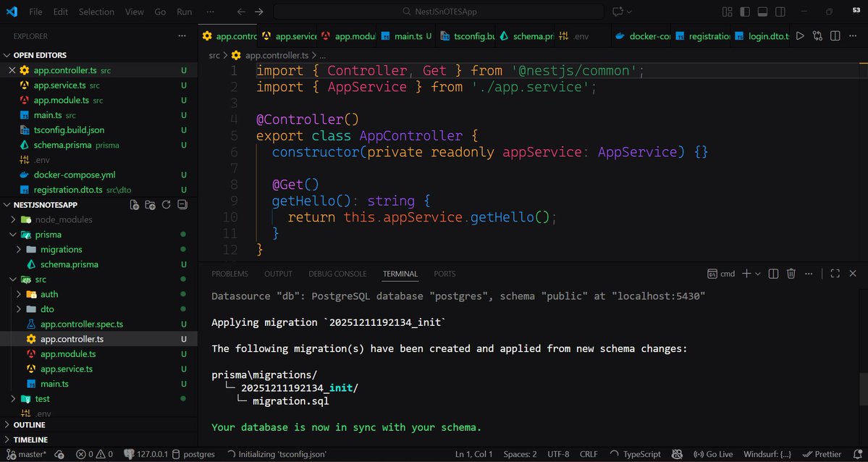
Task: Switch to the docker-compose editor tab
Action: (642, 36)
